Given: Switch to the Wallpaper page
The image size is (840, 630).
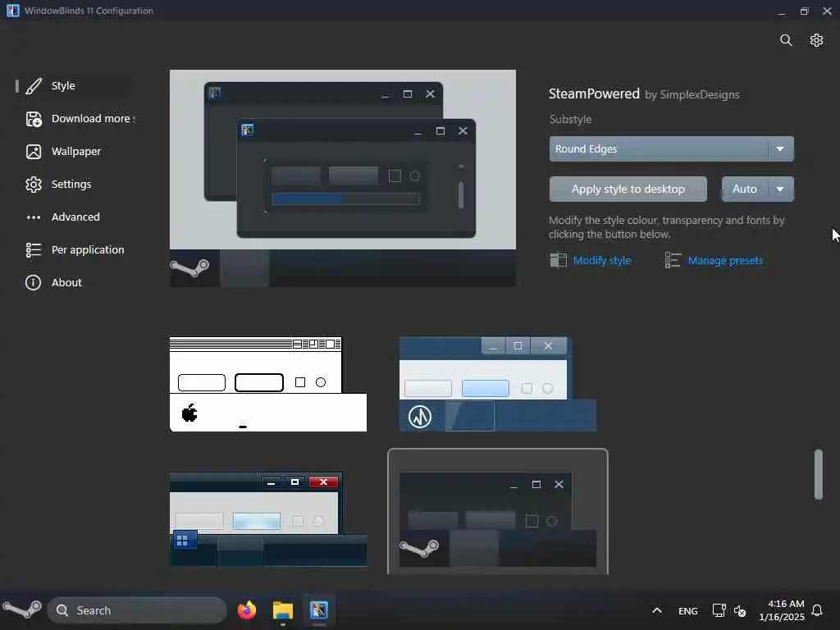Looking at the screenshot, I should click(x=76, y=152).
